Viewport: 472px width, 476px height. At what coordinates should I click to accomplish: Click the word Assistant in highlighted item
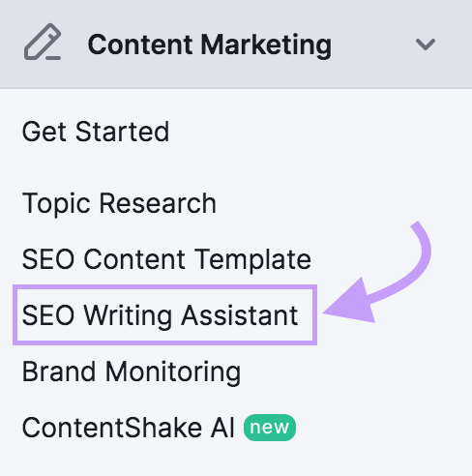pyautogui.click(x=240, y=315)
